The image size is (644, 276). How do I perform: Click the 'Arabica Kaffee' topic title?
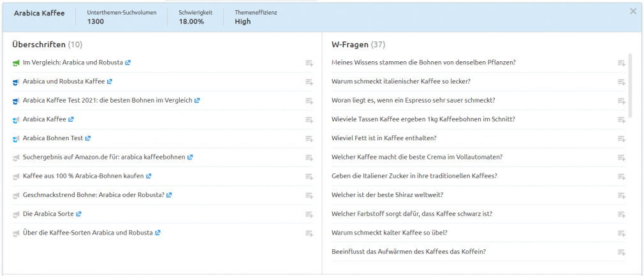[x=40, y=13]
